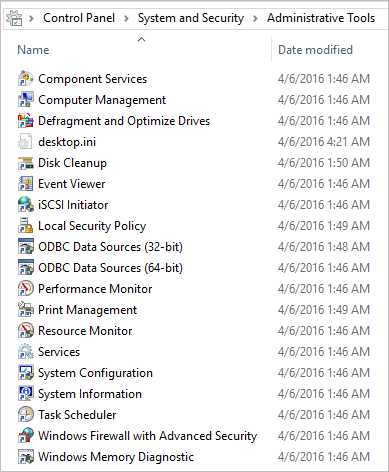Select the Computer Management name label
This screenshot has width=389, height=472.
pos(102,100)
